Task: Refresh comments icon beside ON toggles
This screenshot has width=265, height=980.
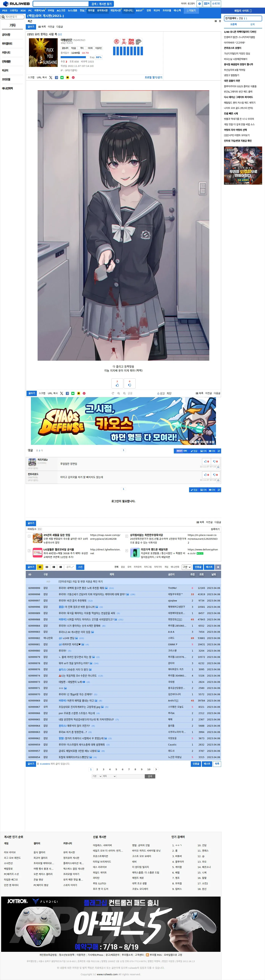Action: [219, 451]
